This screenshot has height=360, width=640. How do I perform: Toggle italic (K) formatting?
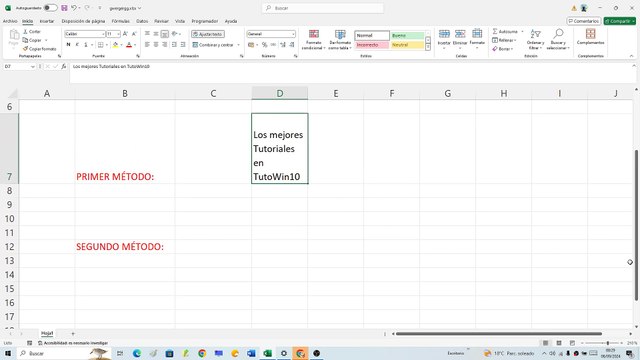(77, 44)
